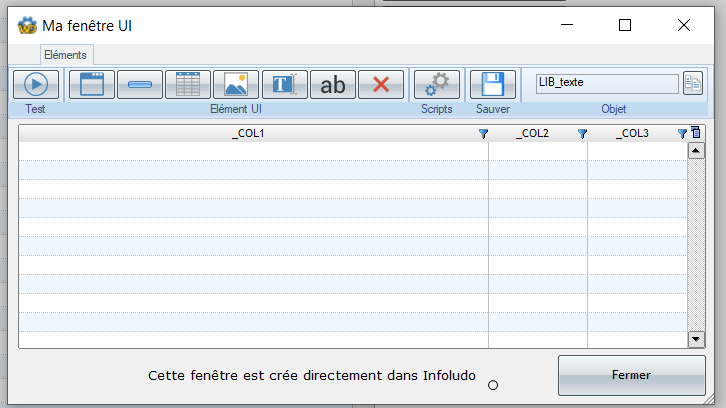The height and width of the screenshot is (408, 726).
Task: Add a text input field element
Action: (284, 84)
